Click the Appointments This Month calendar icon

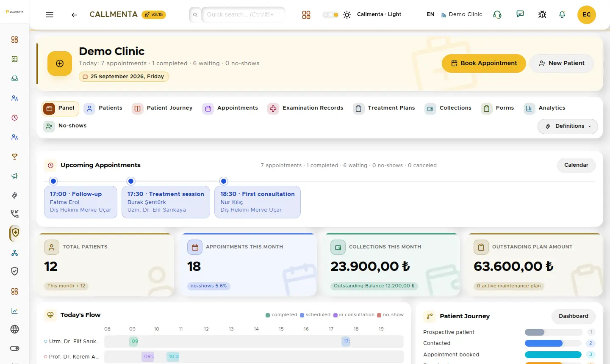pyautogui.click(x=195, y=247)
